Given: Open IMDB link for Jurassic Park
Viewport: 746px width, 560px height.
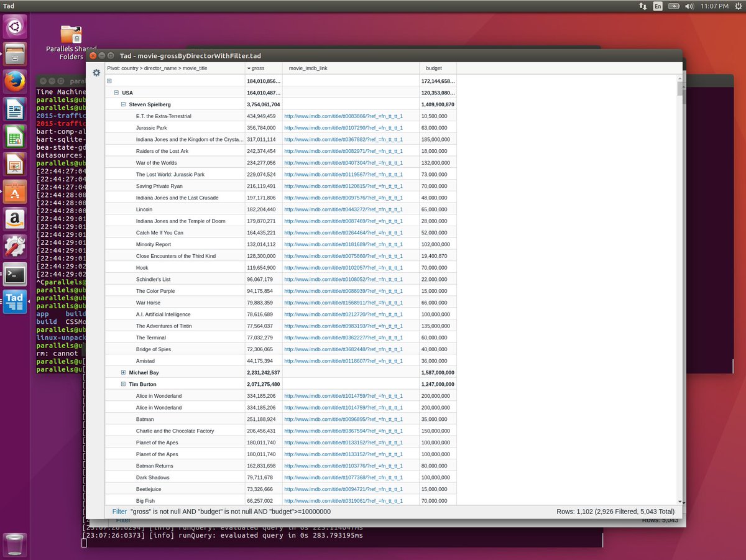Looking at the screenshot, I should [343, 128].
